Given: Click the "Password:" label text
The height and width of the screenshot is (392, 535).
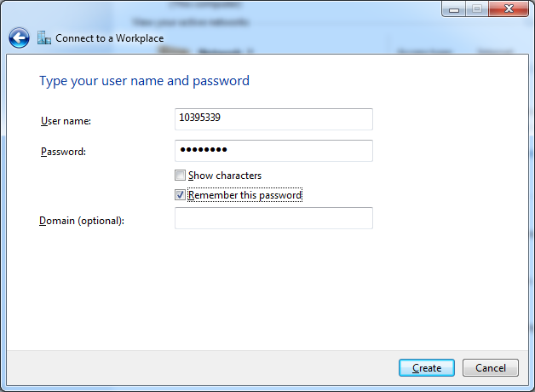Looking at the screenshot, I should pos(63,152).
